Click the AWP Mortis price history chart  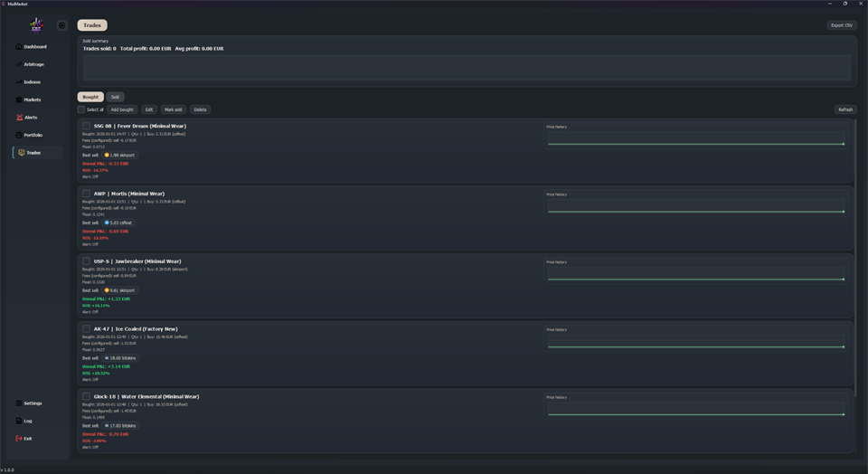point(695,206)
